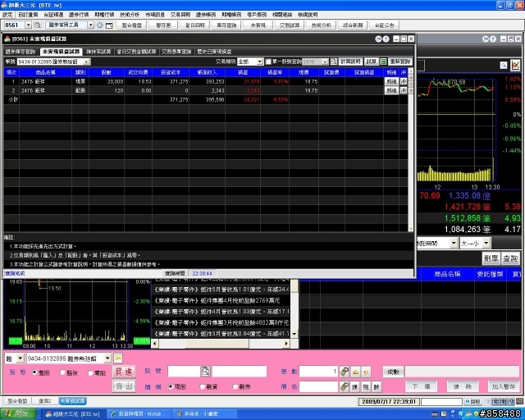
Task: Click the green export icon next to 試算
Action: click(x=383, y=62)
